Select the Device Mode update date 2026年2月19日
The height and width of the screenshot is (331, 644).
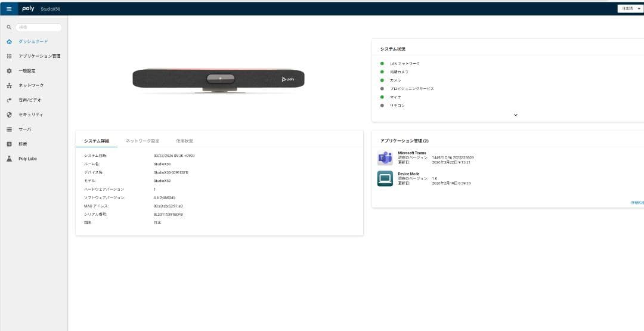pos(451,183)
